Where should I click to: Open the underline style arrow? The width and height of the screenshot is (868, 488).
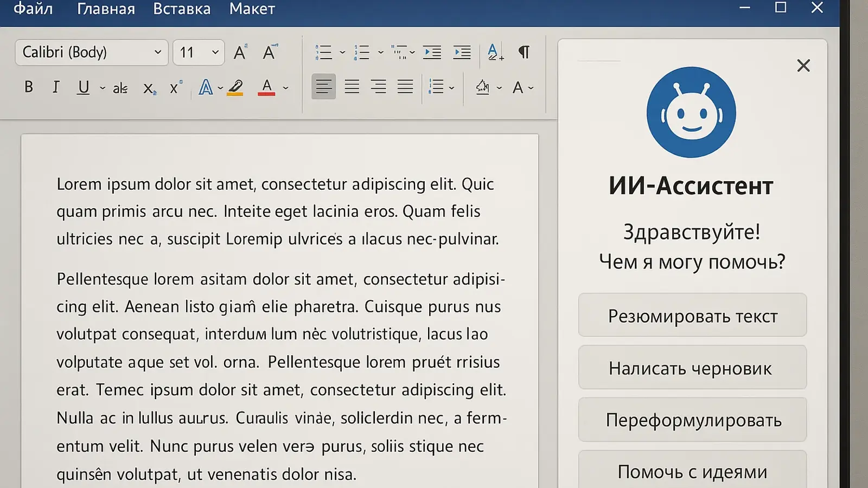pyautogui.click(x=103, y=88)
